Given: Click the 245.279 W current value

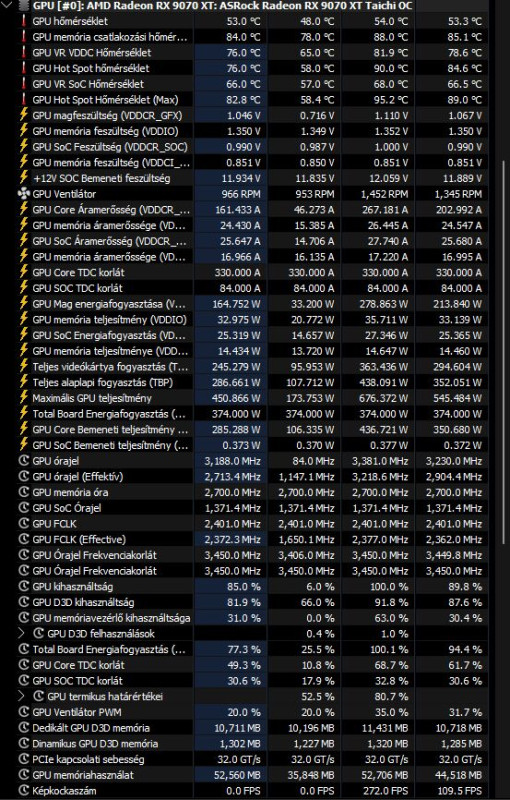Looking at the screenshot, I should pyautogui.click(x=237, y=367).
